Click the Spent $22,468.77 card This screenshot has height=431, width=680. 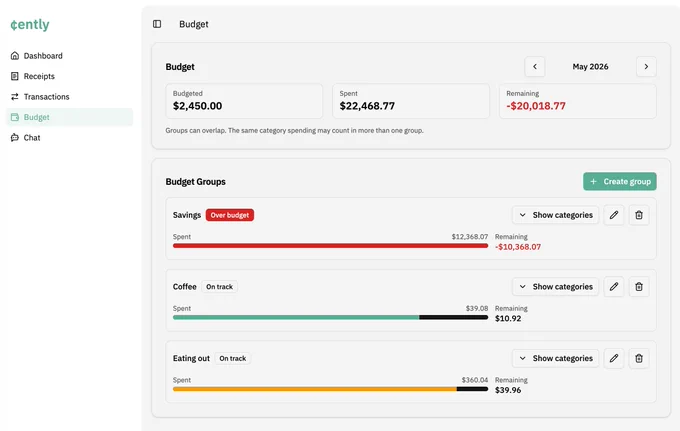[x=411, y=101]
